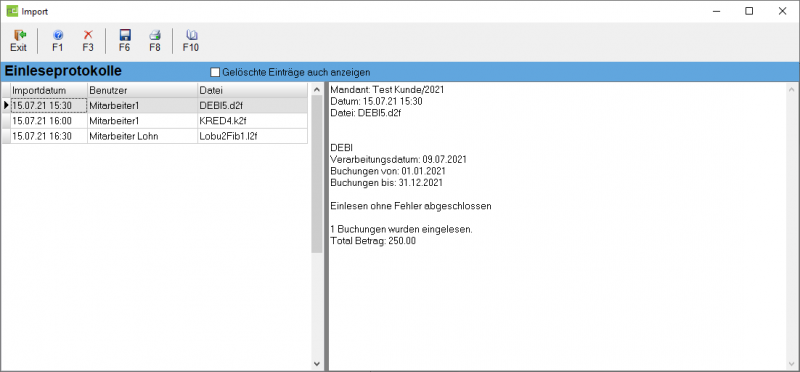The image size is (800, 372).
Task: Click scroll up arrow of the detail text pane
Action: coord(791,89)
